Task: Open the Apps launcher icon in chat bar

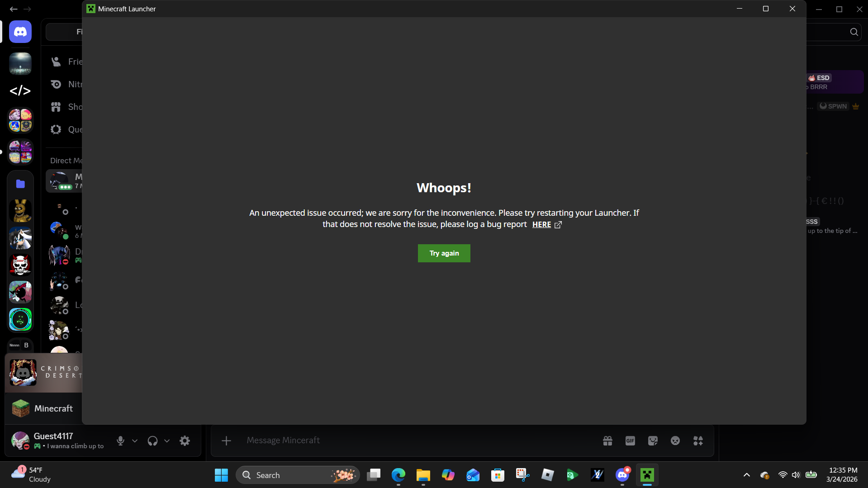Action: pos(698,441)
